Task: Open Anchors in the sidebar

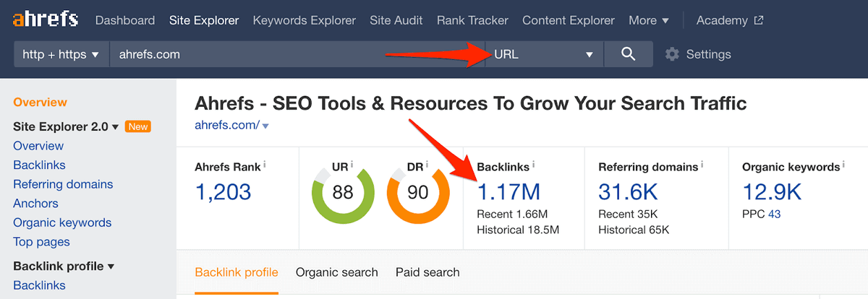Action: click(x=35, y=204)
